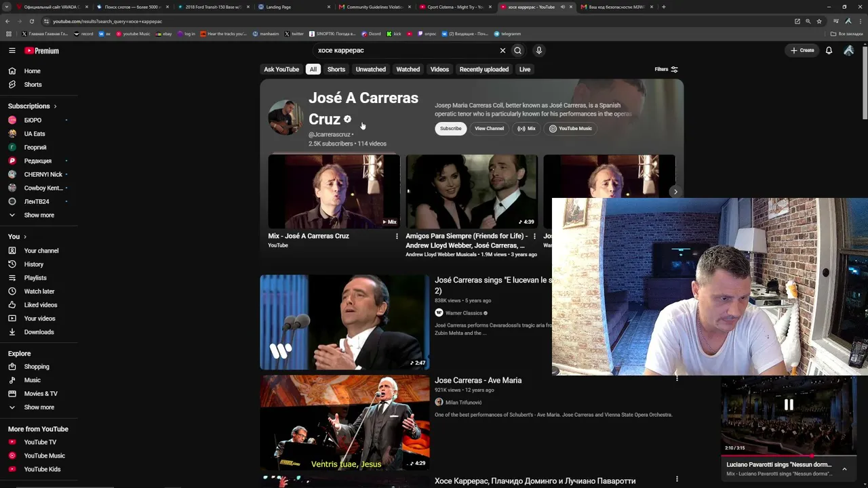Image resolution: width=868 pixels, height=488 pixels.
Task: Subscribe to José A Carreras Cruz
Action: [450, 128]
